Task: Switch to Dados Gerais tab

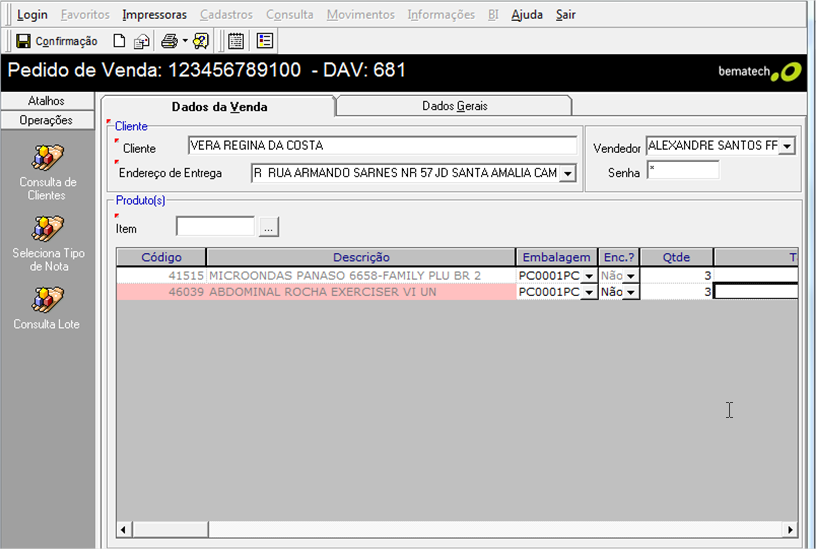Action: click(x=455, y=106)
